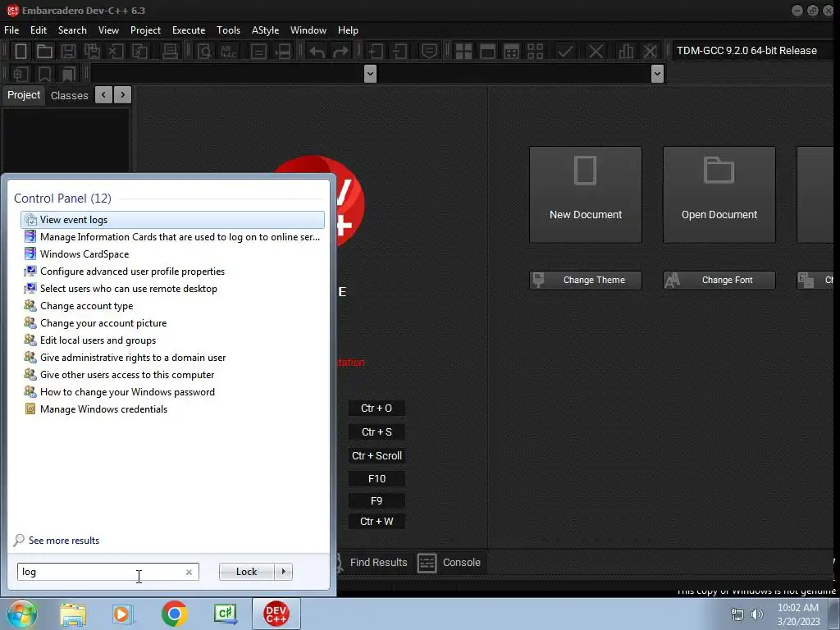Open the Tools menu
The width and height of the screenshot is (840, 630).
(228, 30)
